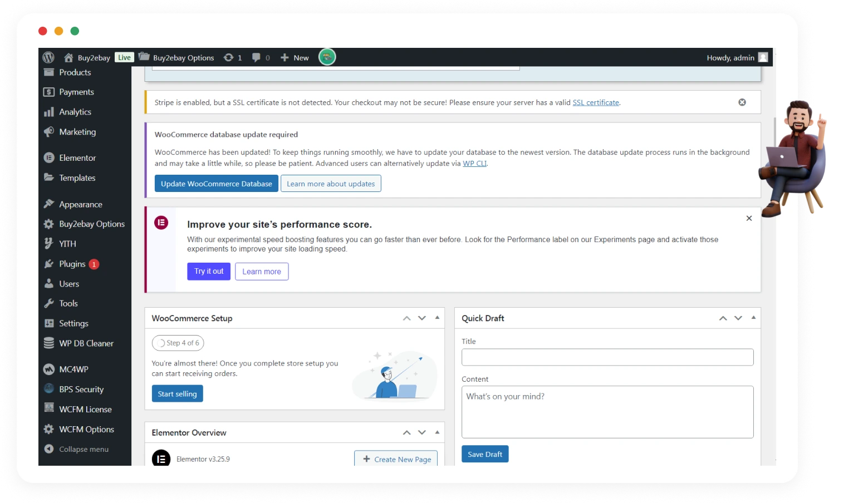868x503 pixels.
Task: Move Quick Draft widget down
Action: [x=738, y=318]
